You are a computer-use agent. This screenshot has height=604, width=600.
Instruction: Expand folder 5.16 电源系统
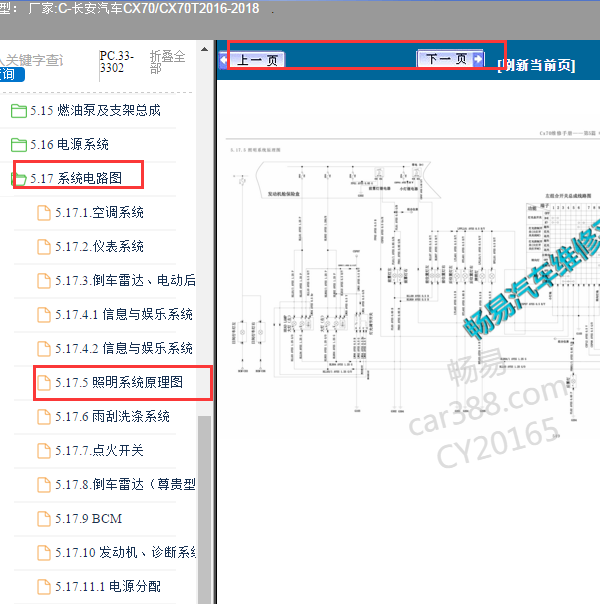[x=69, y=144]
